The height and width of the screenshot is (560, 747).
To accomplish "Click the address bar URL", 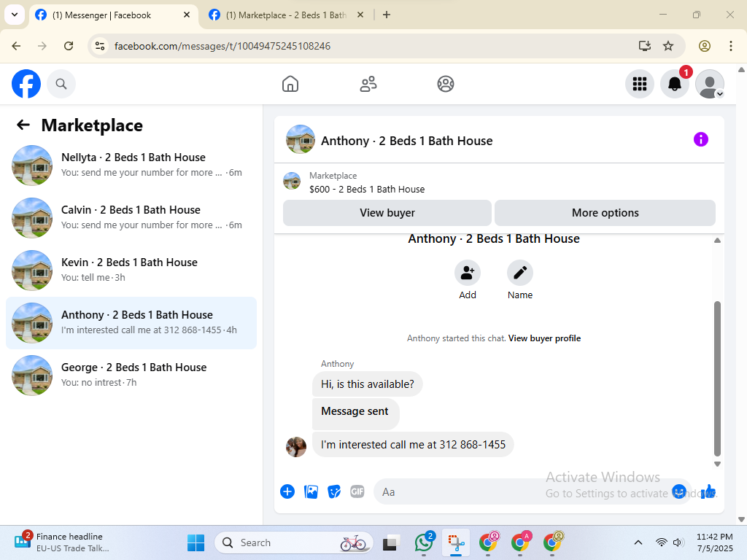I will [x=222, y=46].
